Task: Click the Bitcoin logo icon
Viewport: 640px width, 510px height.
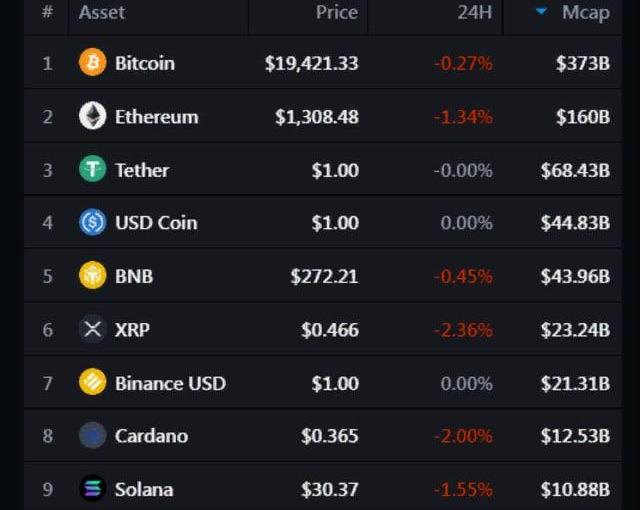Action: pos(93,62)
